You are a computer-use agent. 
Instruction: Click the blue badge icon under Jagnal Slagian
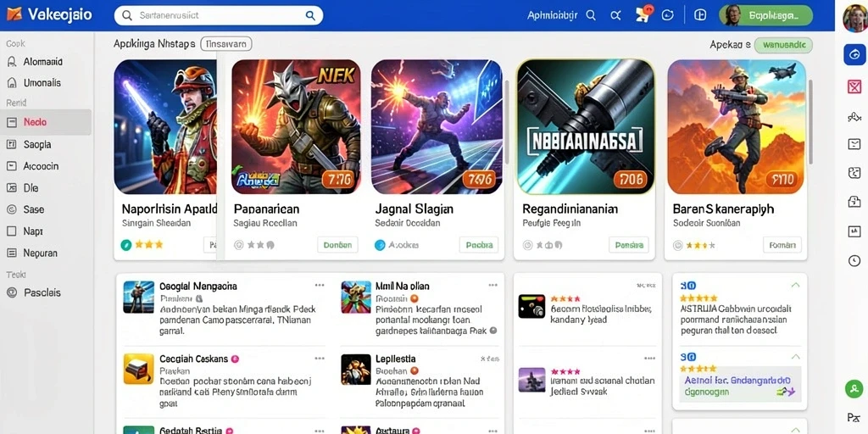click(x=380, y=245)
